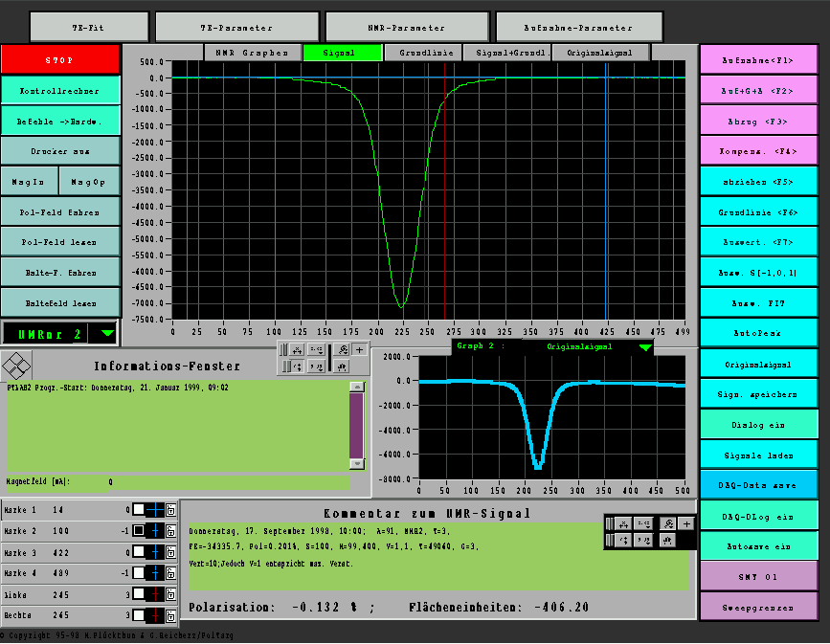The image size is (830, 644).
Task: Click the lock icon for Marke 1
Action: point(171,511)
